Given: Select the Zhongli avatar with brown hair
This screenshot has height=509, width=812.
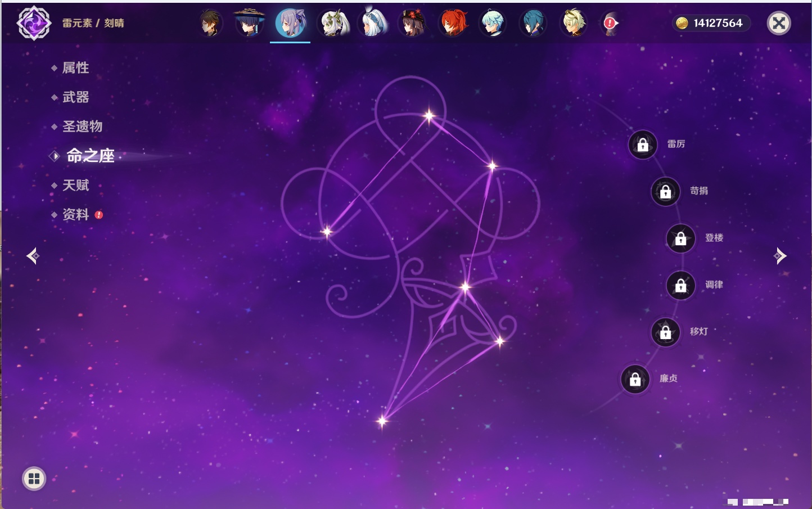Looking at the screenshot, I should click(x=210, y=23).
